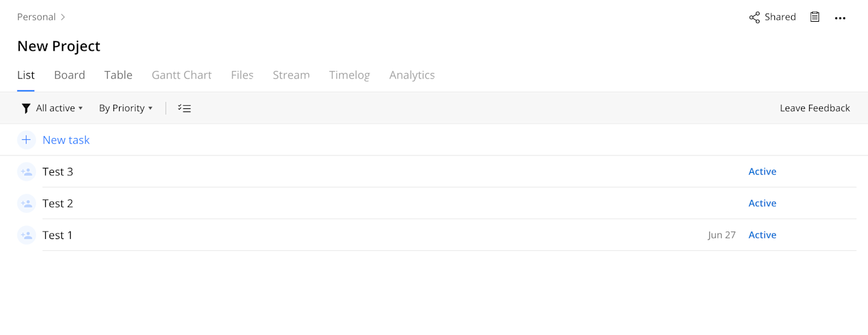This screenshot has width=868, height=335.
Task: Open the Active status dropdown of Test 3
Action: pos(762,172)
